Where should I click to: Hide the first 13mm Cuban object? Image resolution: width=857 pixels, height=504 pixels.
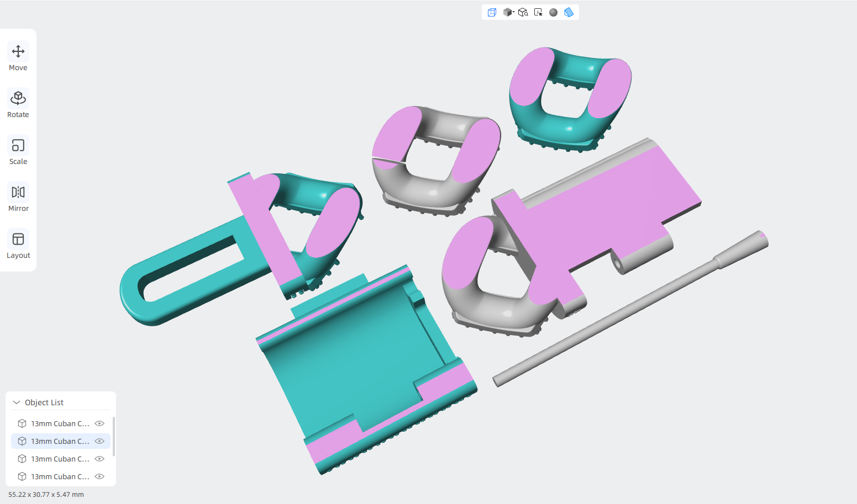click(x=99, y=423)
